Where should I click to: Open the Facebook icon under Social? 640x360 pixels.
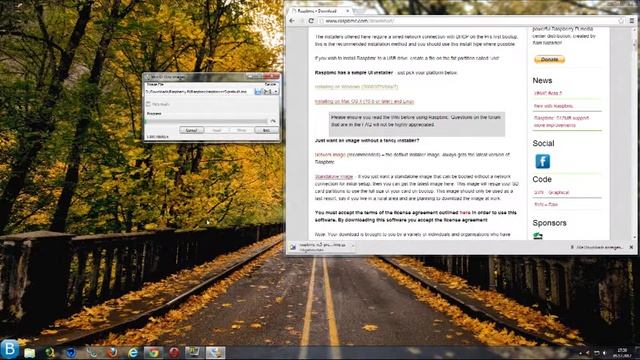click(542, 161)
